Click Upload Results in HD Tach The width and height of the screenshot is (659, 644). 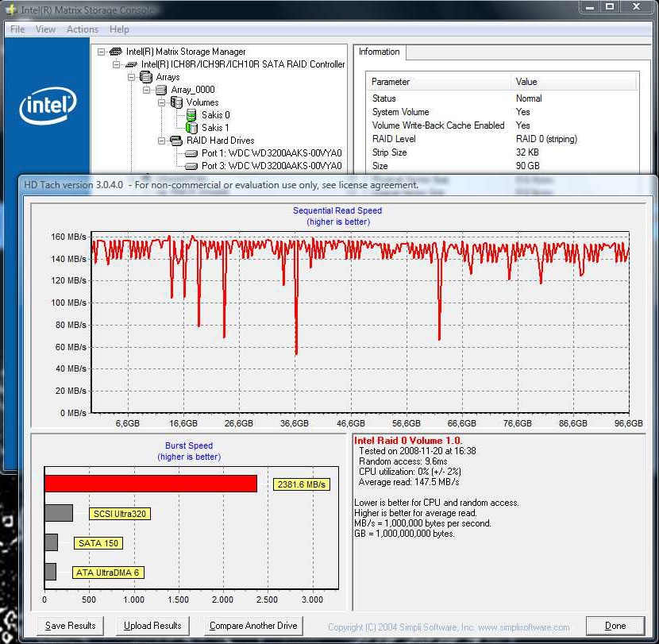point(152,626)
